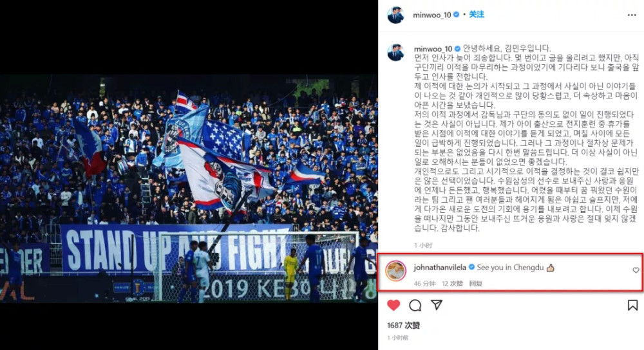View the comment's 12 次赞 likes
Viewport: 644px width, 350px height.
click(x=452, y=284)
